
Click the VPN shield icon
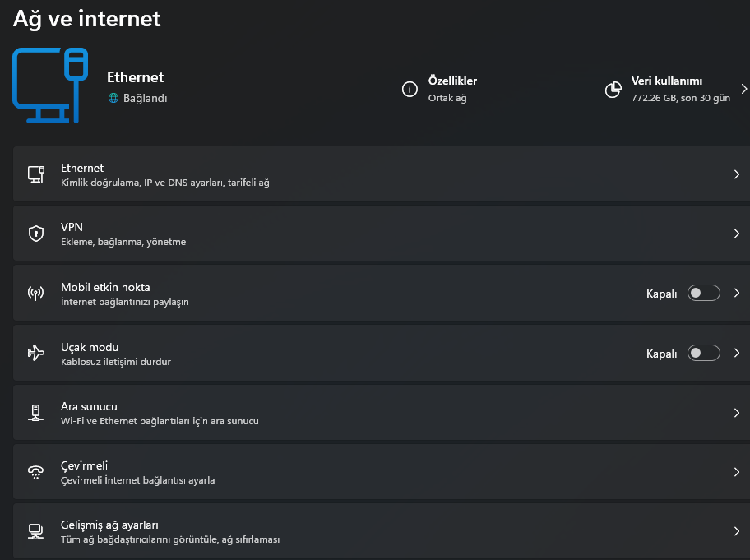click(35, 234)
